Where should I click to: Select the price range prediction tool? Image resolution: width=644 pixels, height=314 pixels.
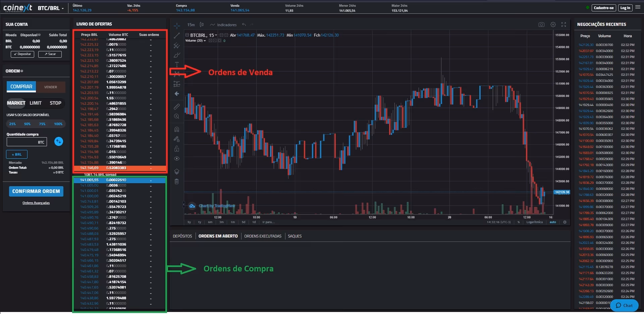point(177,84)
